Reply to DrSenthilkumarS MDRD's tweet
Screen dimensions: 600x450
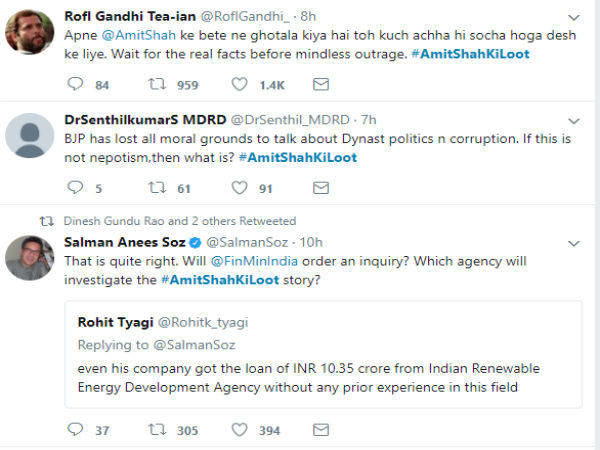click(x=76, y=188)
